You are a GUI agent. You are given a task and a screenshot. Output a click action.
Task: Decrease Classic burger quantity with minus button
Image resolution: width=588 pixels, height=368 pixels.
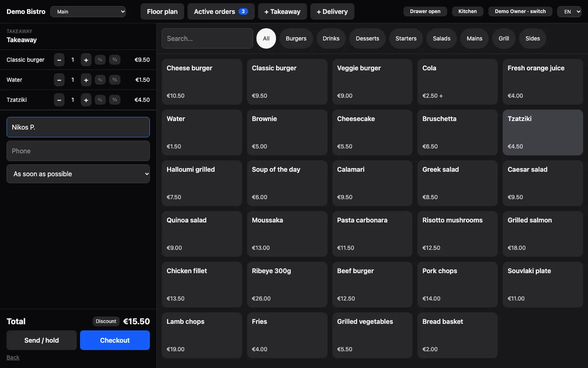(x=59, y=60)
